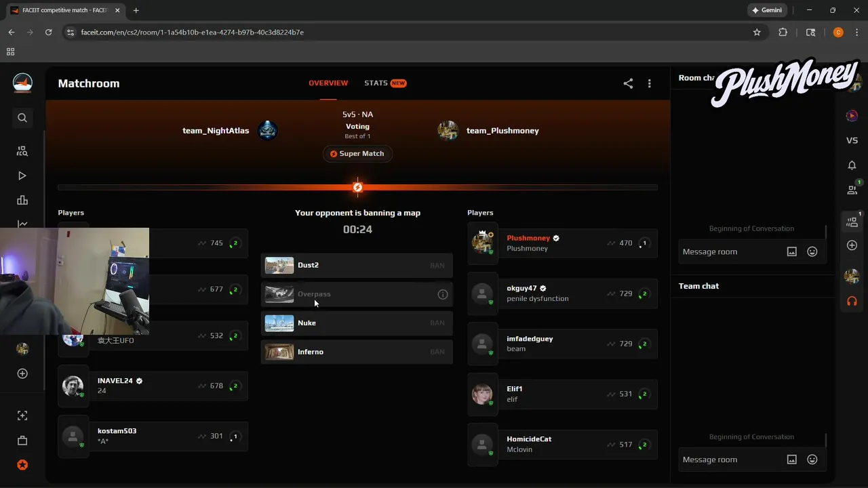Open the Chrome apps grid icon
The height and width of the screenshot is (488, 868).
(10, 52)
